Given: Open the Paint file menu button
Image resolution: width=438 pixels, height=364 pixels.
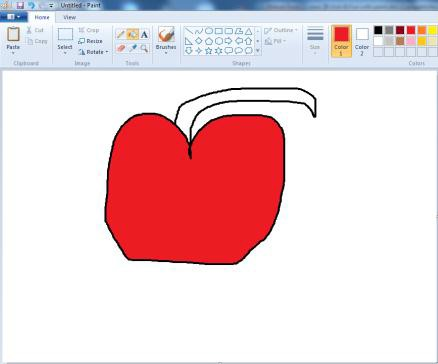Looking at the screenshot, I should [13, 17].
